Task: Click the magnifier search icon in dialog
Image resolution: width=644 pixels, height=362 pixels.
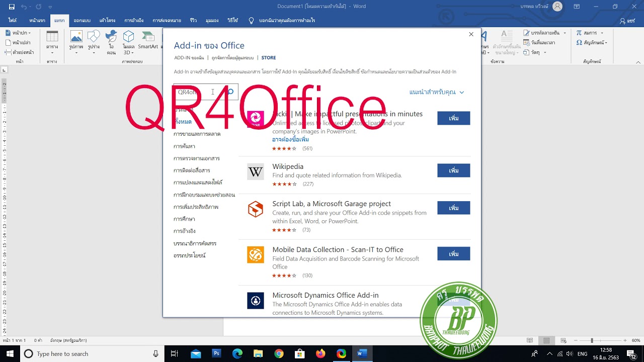Action: click(x=231, y=92)
